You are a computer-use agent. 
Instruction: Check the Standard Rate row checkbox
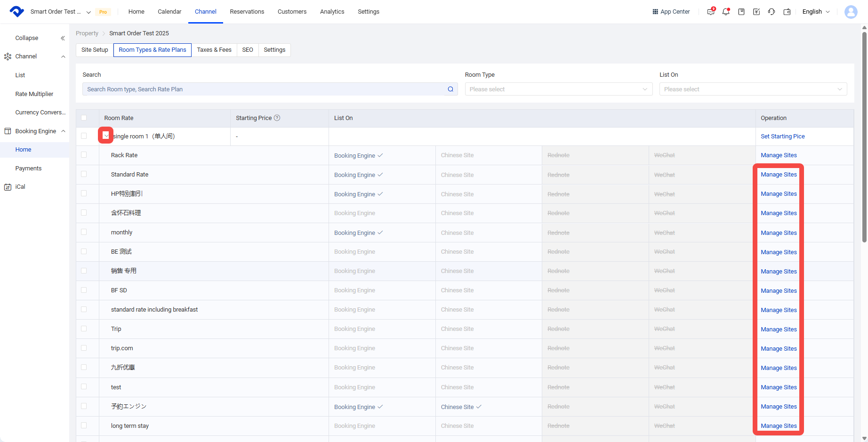84,174
